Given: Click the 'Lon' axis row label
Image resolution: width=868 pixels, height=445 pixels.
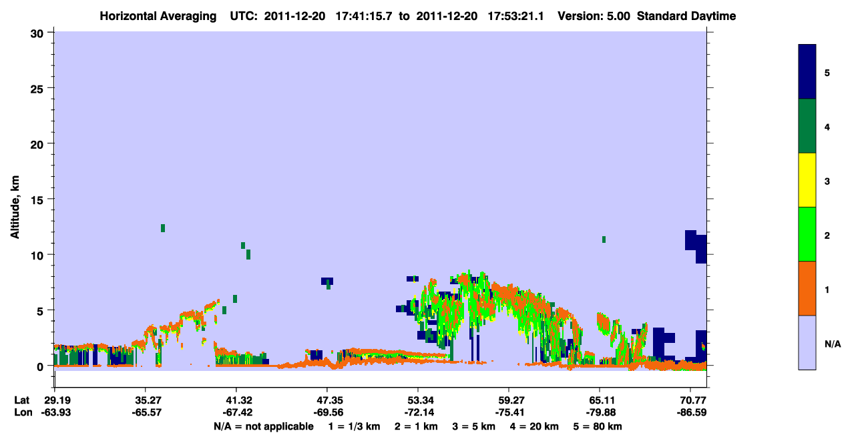Looking at the screenshot, I should (23, 413).
